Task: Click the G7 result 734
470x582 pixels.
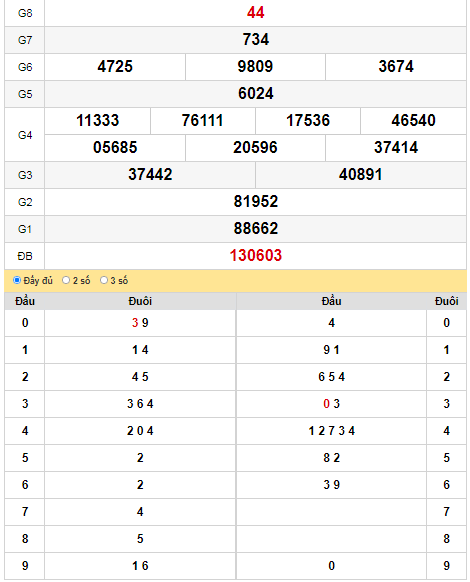Action: click(x=255, y=40)
